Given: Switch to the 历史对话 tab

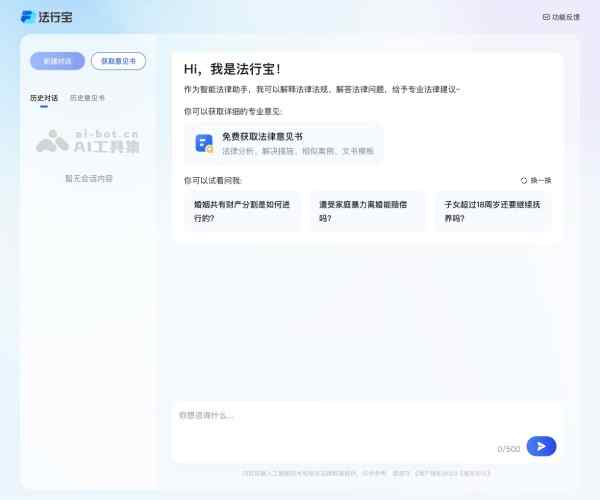Looking at the screenshot, I should coord(44,98).
